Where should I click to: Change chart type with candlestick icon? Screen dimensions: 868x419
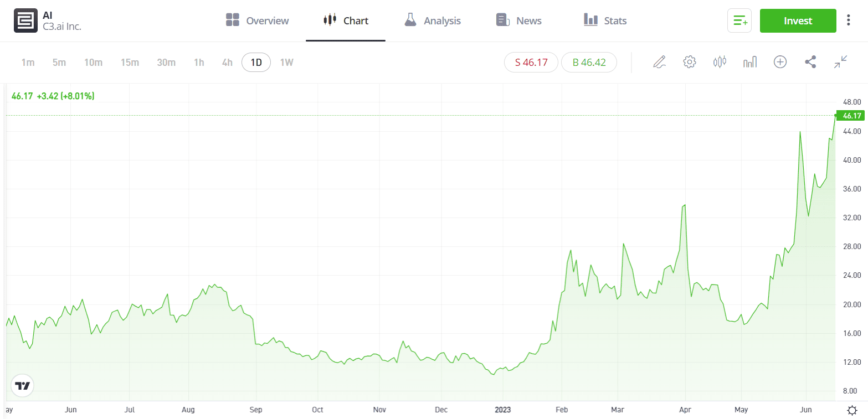click(x=720, y=62)
